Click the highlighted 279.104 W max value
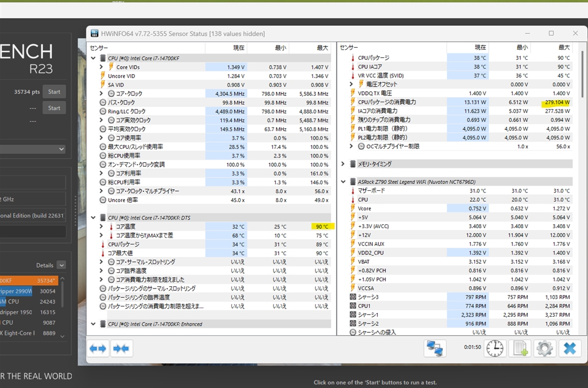The height and width of the screenshot is (388, 588). point(557,102)
